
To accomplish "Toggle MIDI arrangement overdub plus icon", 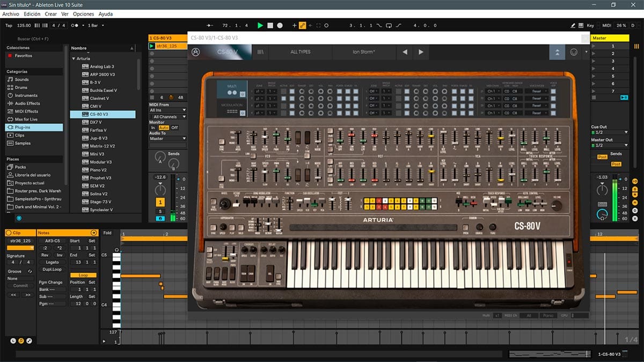I will tap(294, 25).
